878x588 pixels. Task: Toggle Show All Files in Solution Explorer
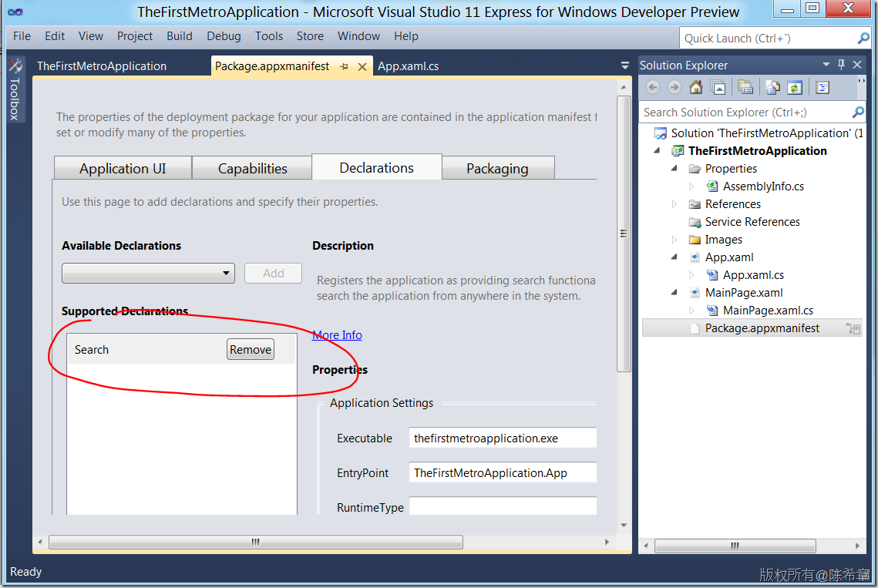click(x=772, y=87)
